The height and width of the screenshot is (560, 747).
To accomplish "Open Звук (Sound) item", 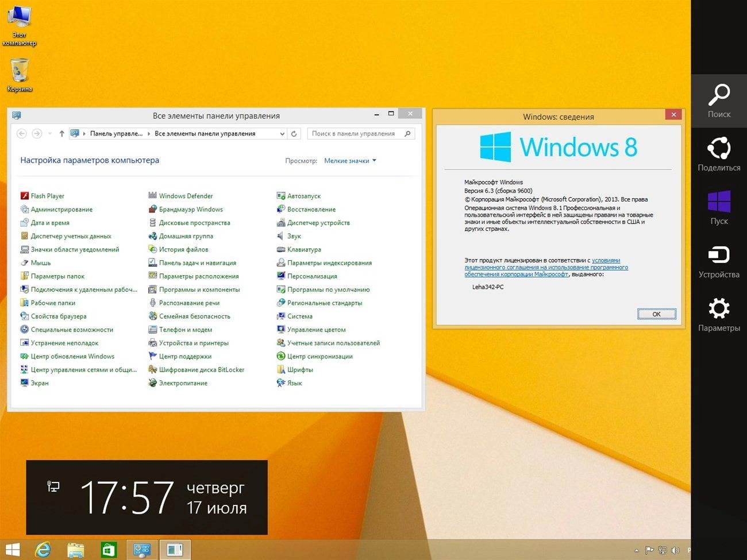I will (289, 236).
